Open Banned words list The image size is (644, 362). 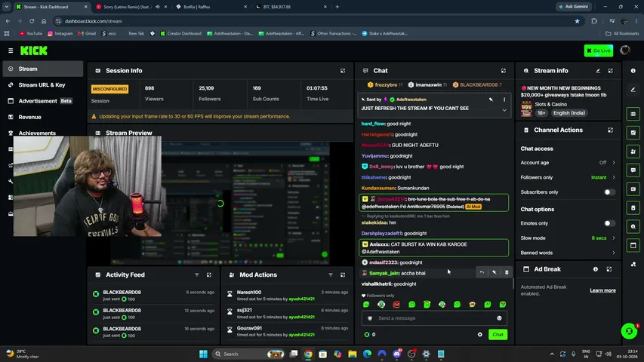point(568,253)
